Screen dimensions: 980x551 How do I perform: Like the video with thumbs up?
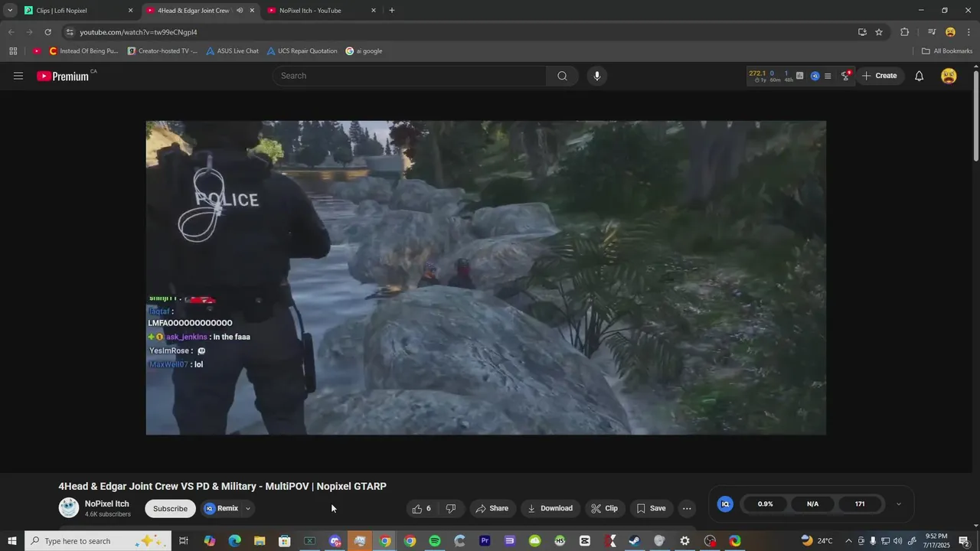(x=422, y=508)
